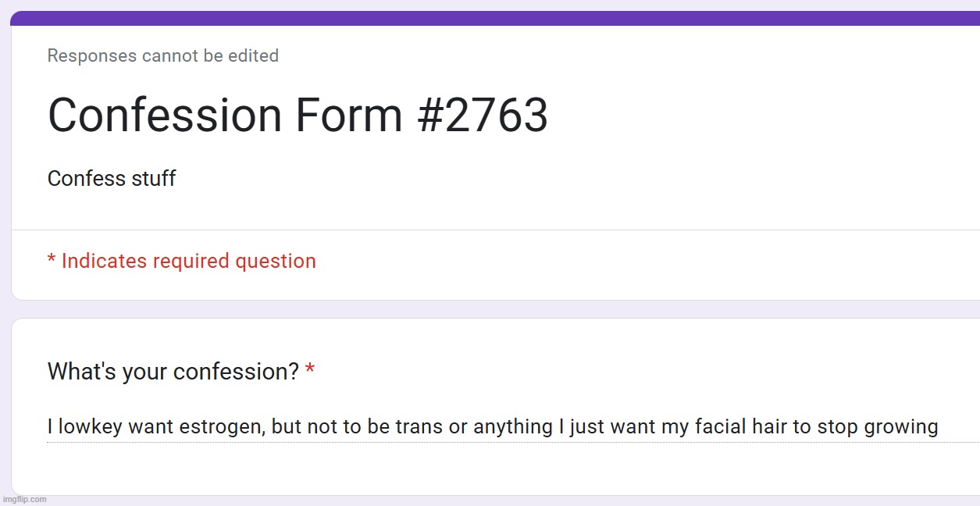Click the 'Confess stuff' description text
The height and width of the screenshot is (506, 980).
pyautogui.click(x=112, y=179)
